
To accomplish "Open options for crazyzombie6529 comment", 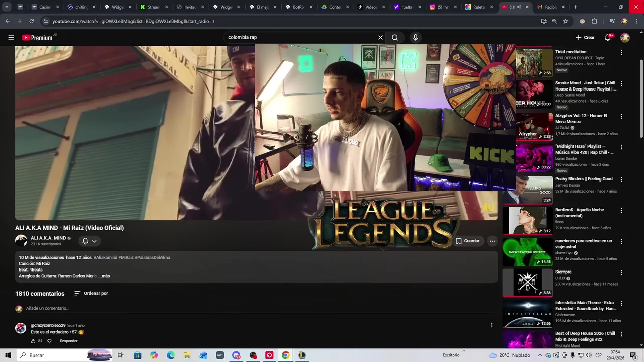I will tap(492, 325).
